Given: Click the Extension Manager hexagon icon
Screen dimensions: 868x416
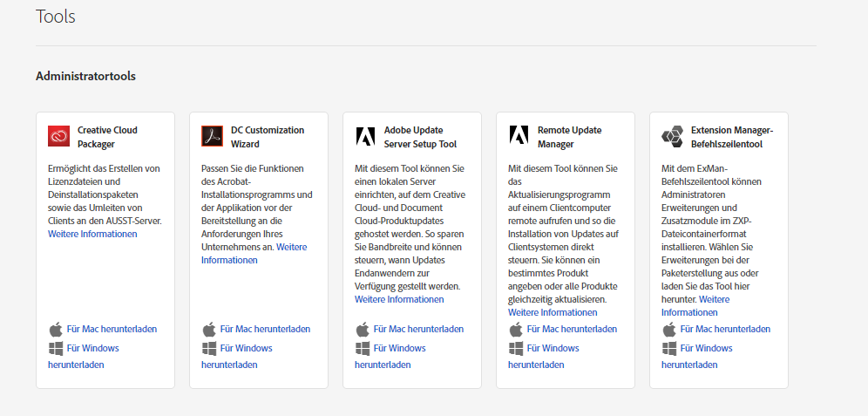Looking at the screenshot, I should click(x=672, y=136).
